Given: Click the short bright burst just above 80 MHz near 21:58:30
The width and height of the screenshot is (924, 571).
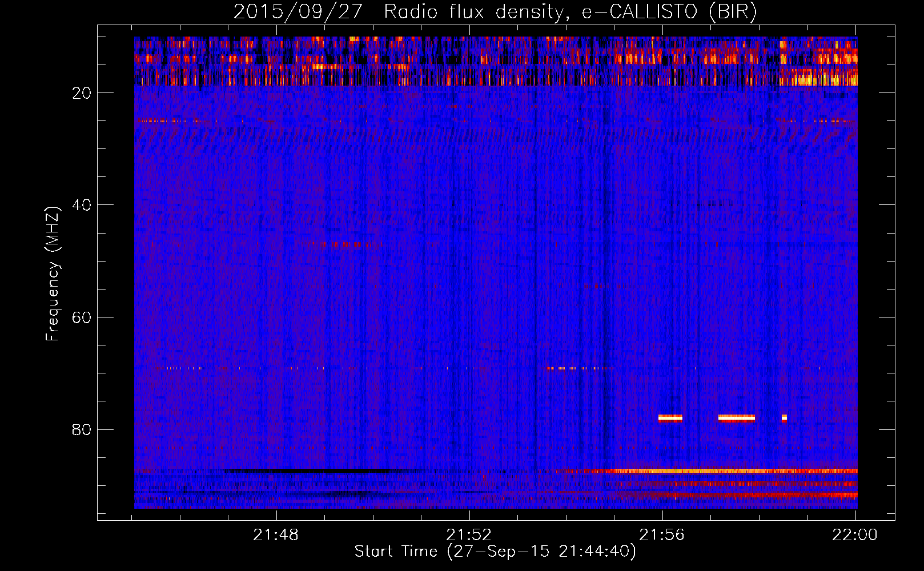Looking at the screenshot, I should pyautogui.click(x=784, y=418).
